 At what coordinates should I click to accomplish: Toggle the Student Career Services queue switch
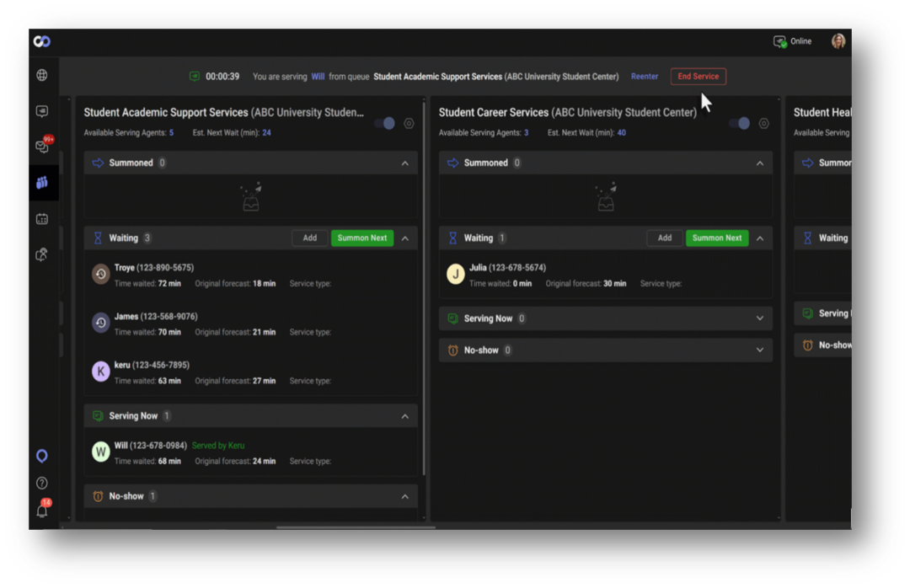[x=740, y=123]
